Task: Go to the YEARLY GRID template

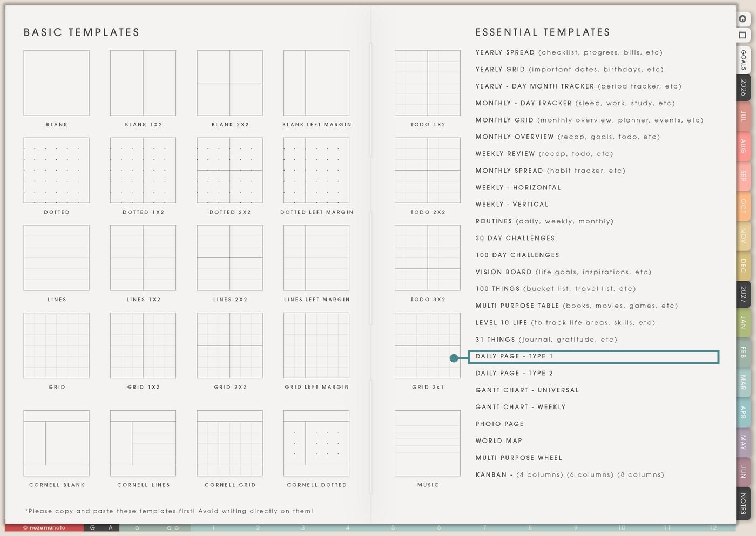Action: [569, 69]
